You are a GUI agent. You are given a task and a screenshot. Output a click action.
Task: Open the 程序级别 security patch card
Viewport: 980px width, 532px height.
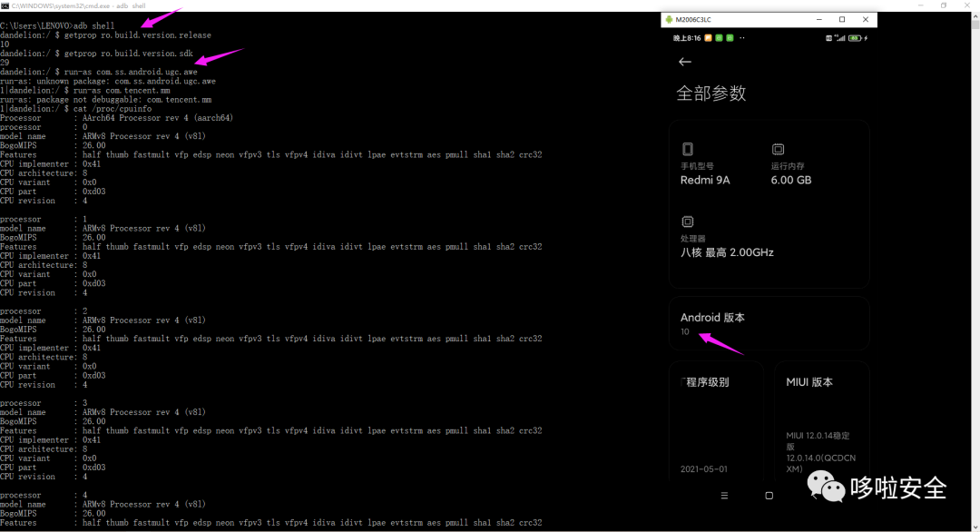coord(716,421)
